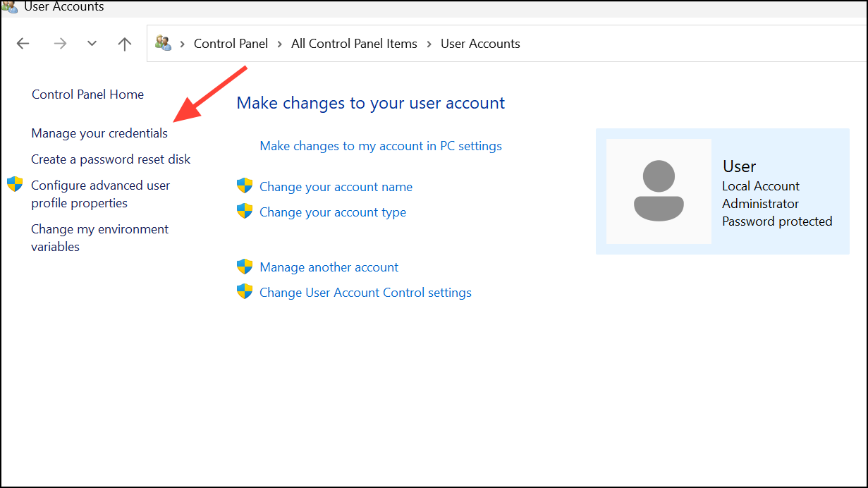Expand chevron before Control Panel in address bar
Image resolution: width=868 pixels, height=488 pixels.
182,44
